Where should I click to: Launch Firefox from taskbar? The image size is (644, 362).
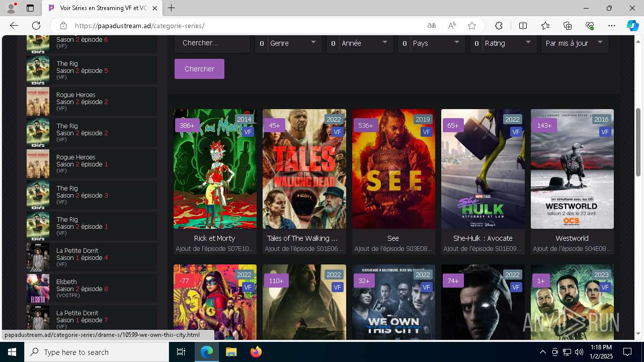(x=256, y=352)
